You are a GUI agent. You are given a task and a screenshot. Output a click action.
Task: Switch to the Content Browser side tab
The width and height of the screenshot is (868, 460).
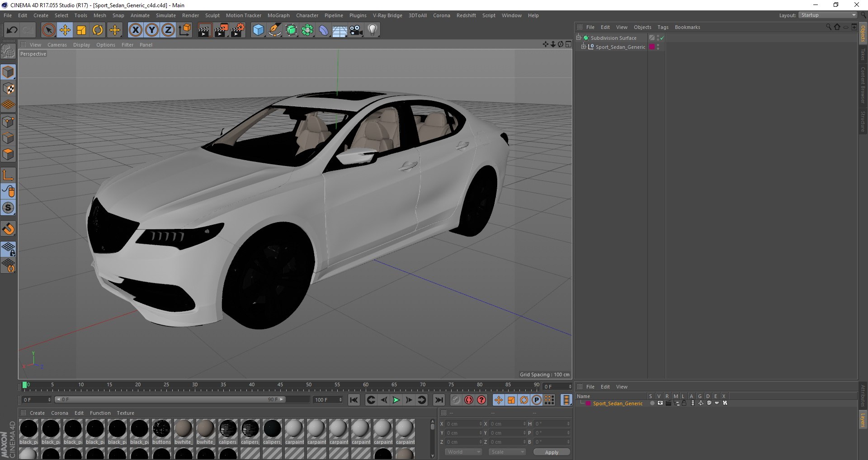[x=863, y=85]
